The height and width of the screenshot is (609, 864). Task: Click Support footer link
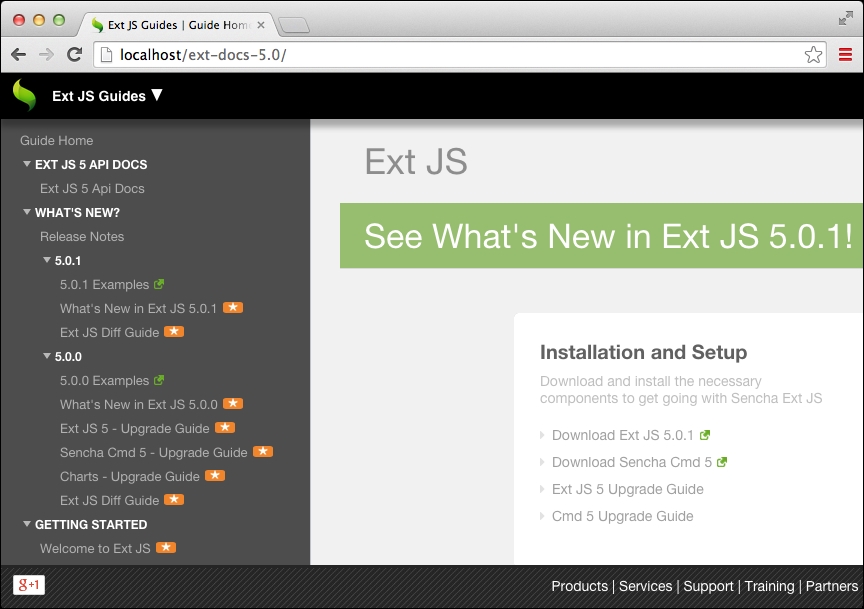click(709, 586)
